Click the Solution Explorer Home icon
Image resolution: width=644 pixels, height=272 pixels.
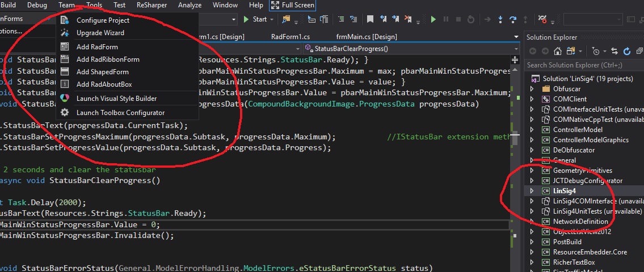click(x=557, y=51)
